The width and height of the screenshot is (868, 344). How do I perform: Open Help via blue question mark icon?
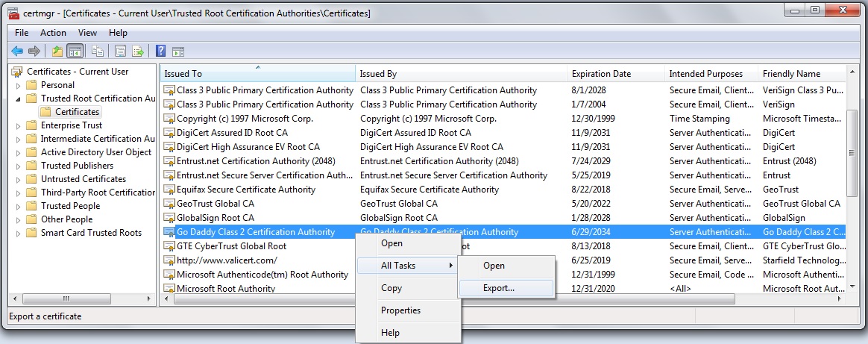(x=160, y=51)
